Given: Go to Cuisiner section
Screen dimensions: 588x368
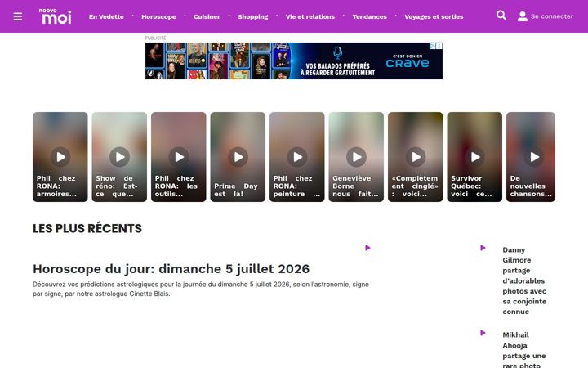Looking at the screenshot, I should 207,16.
